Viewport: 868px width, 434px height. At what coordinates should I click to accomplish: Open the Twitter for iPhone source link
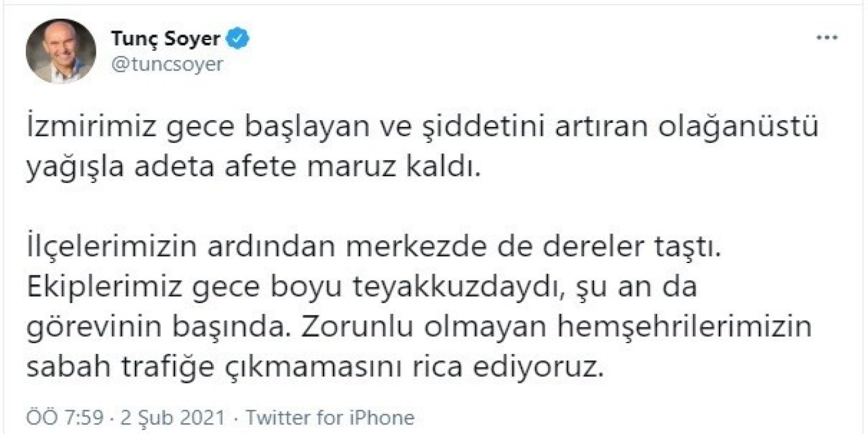click(330, 416)
